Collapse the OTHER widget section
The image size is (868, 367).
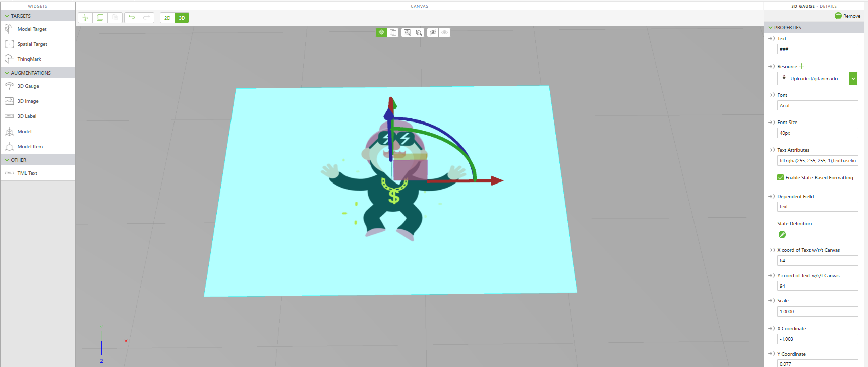coord(7,160)
